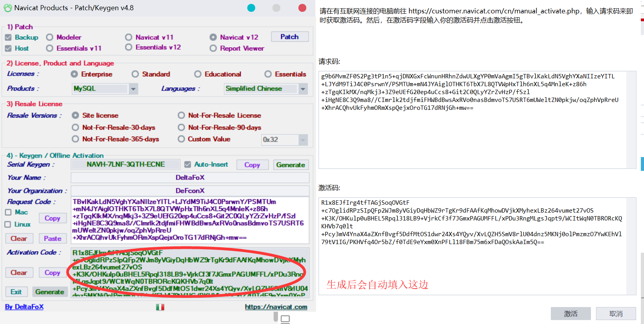
Task: Click the Paste button
Action: click(x=53, y=239)
